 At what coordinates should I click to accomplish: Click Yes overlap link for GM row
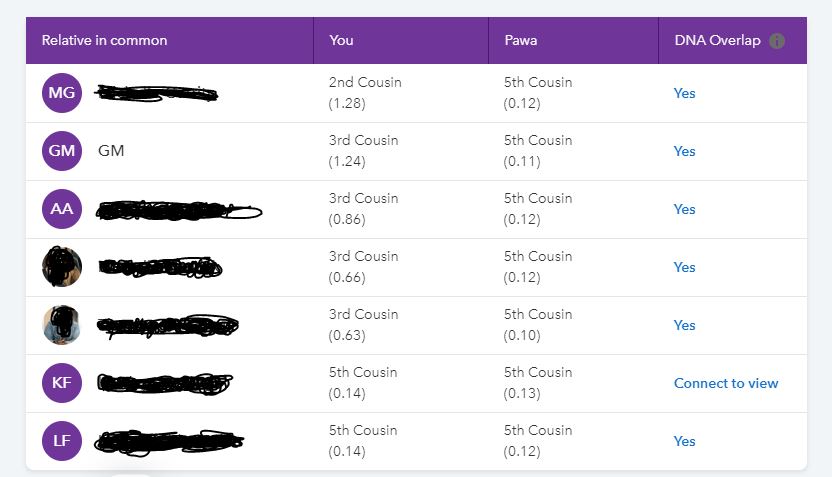pyautogui.click(x=684, y=151)
